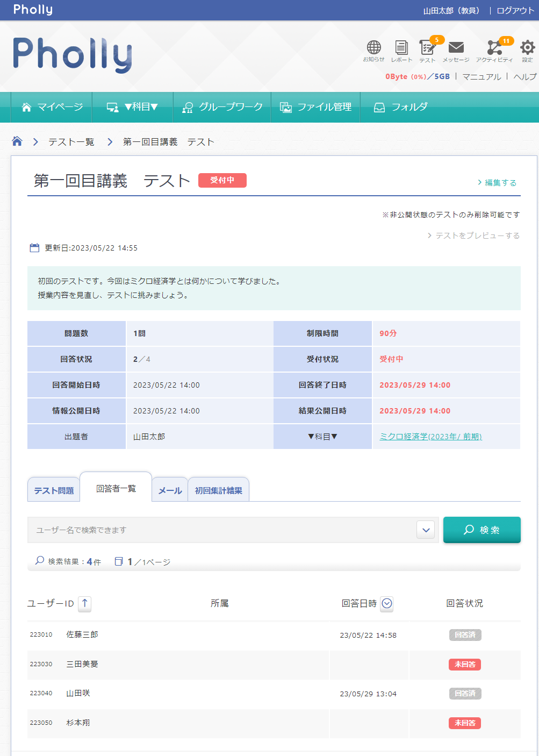Switch to the 初回集計結果 tab
Screen dimensions: 539x756
coord(218,490)
